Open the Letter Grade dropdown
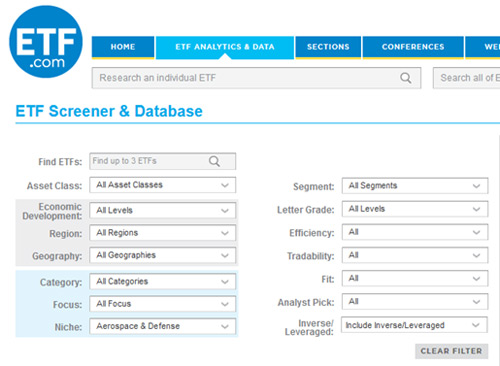The width and height of the screenshot is (500, 366). coord(415,209)
